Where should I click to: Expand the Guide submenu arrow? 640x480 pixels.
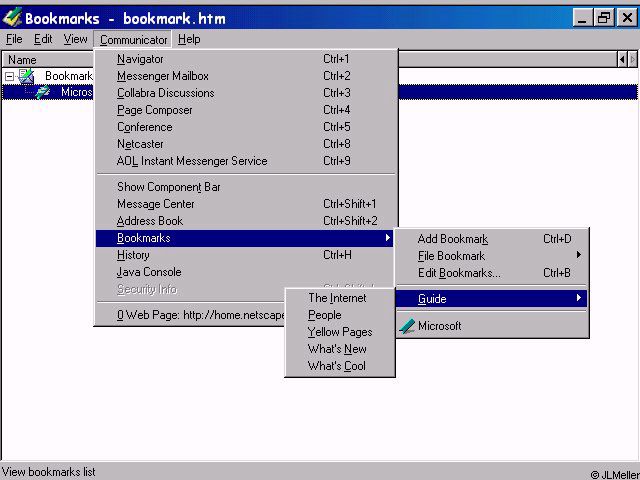point(578,298)
